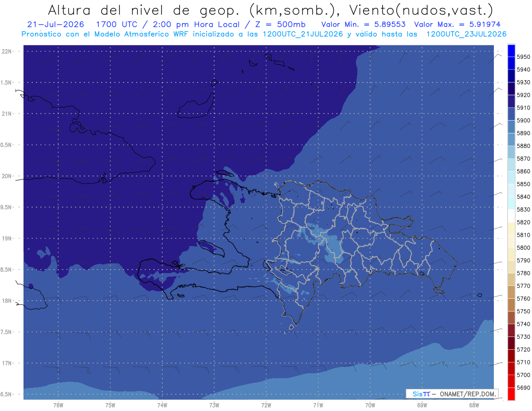Select the '1200UTC_23JUL2026' valid-until timestamp
The height and width of the screenshot is (411, 532).
tap(466, 34)
